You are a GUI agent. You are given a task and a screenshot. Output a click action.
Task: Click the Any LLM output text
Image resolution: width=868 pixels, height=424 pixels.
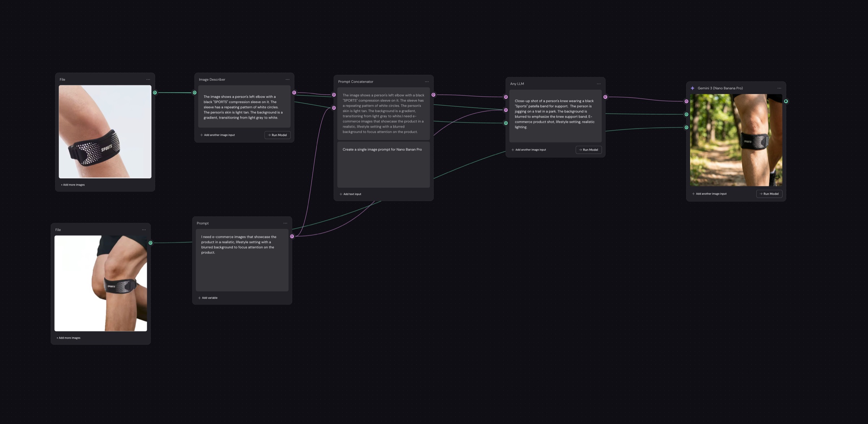(556, 116)
